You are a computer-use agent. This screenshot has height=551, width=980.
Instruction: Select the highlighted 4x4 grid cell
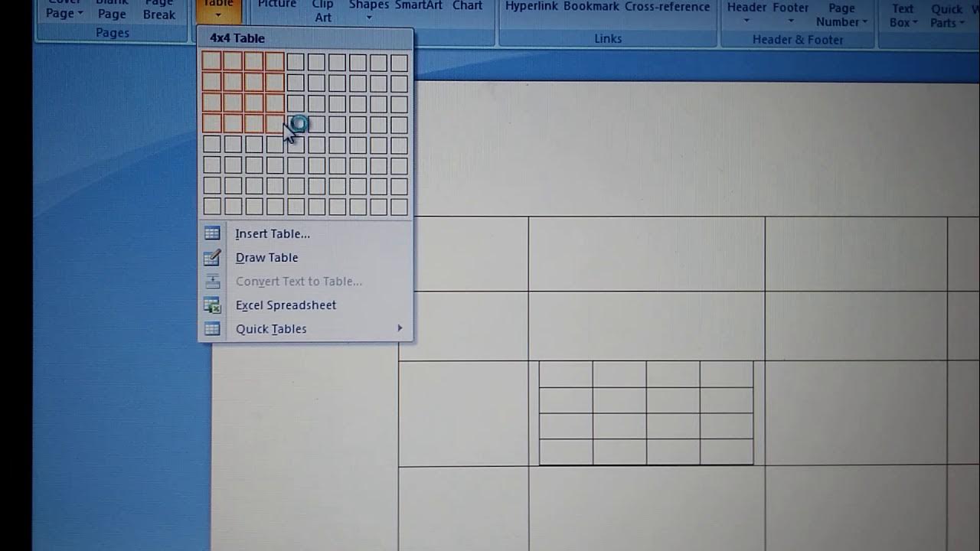point(274,123)
